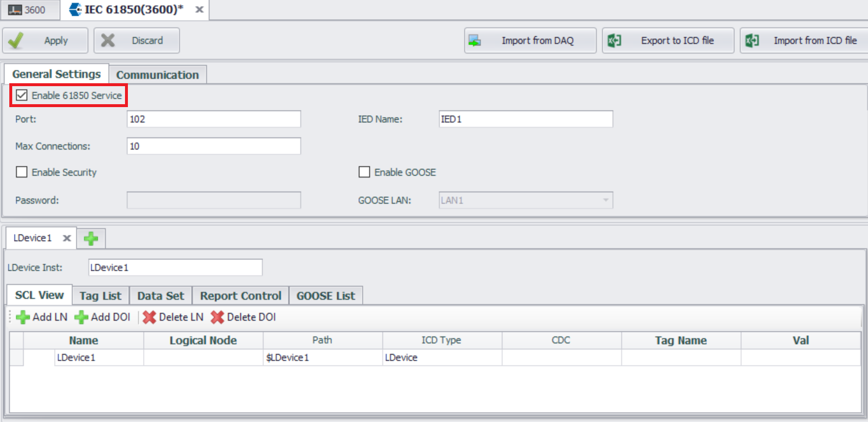Close the LDevice1 tab

coord(67,238)
